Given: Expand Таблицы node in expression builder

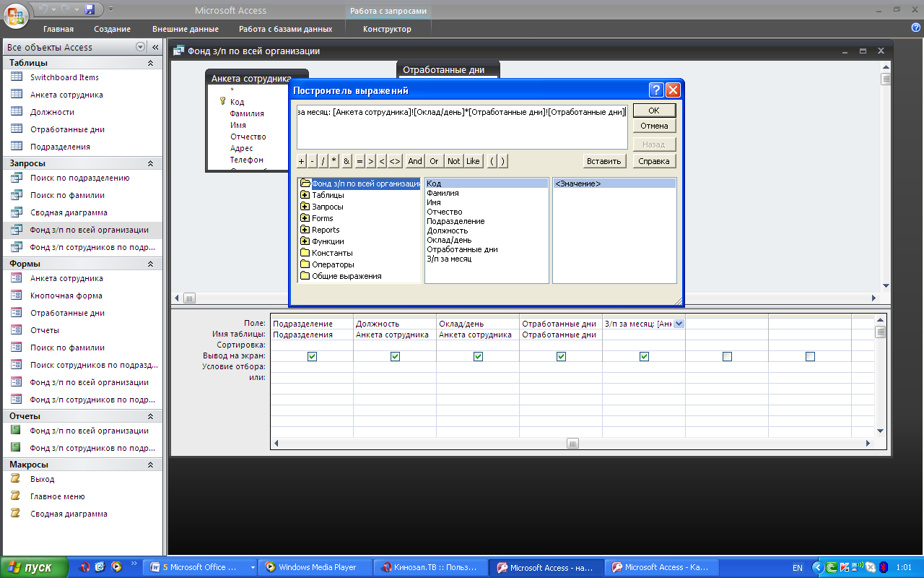Looking at the screenshot, I should click(x=305, y=195).
